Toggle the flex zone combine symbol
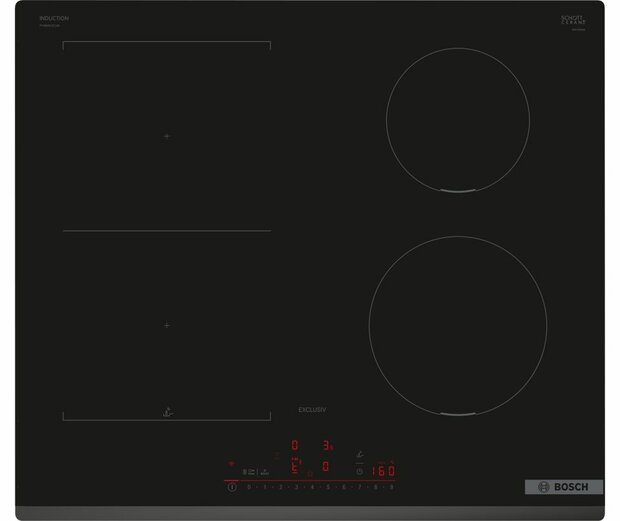Viewport: 620px width, 521px height. (x=249, y=471)
